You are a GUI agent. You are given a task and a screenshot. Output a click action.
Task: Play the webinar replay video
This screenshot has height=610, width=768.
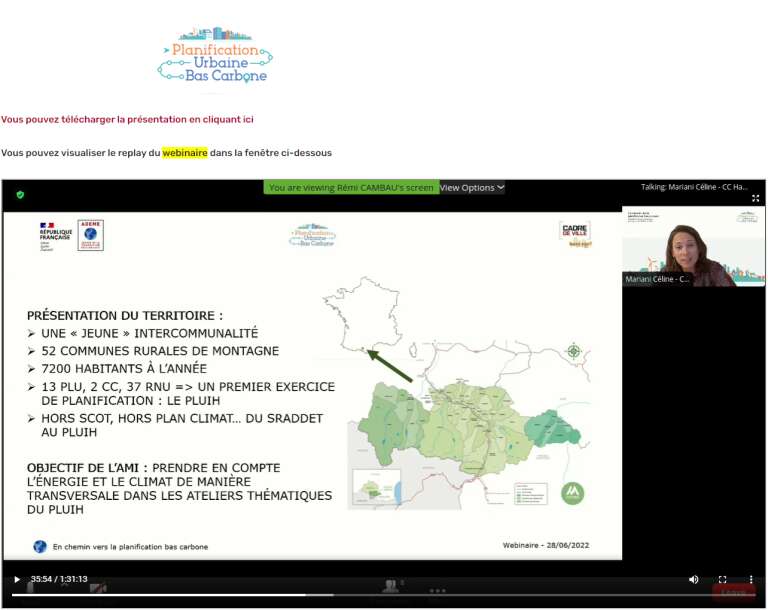tap(17, 580)
